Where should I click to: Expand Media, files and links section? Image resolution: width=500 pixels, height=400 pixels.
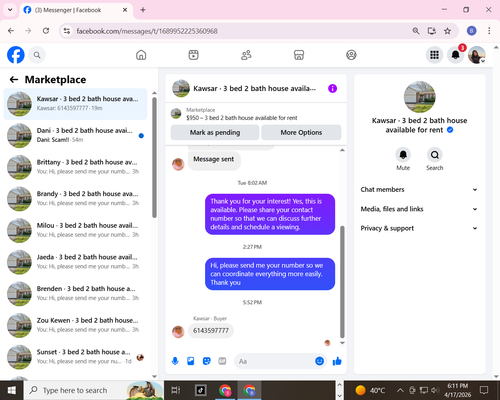[x=419, y=209]
